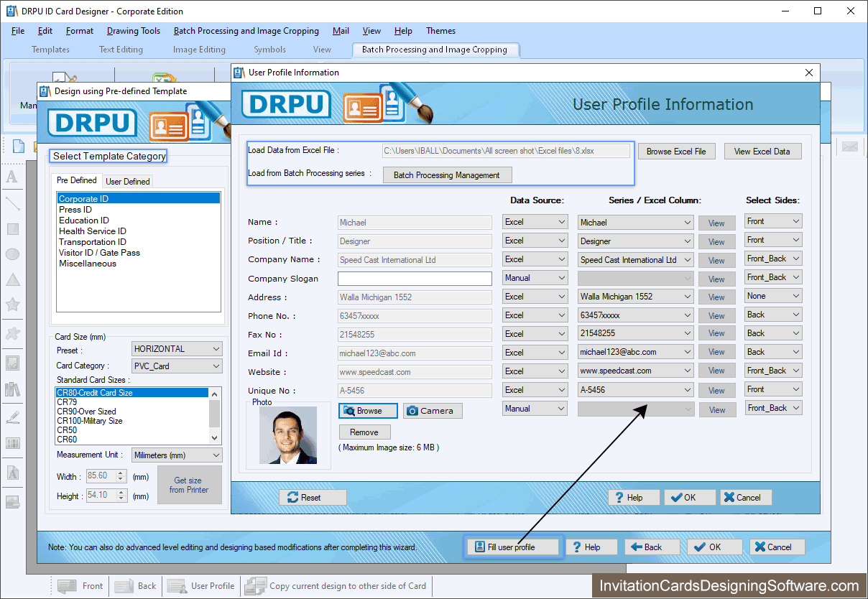The image size is (868, 599).
Task: Open Batch Processing Management
Action: click(447, 175)
